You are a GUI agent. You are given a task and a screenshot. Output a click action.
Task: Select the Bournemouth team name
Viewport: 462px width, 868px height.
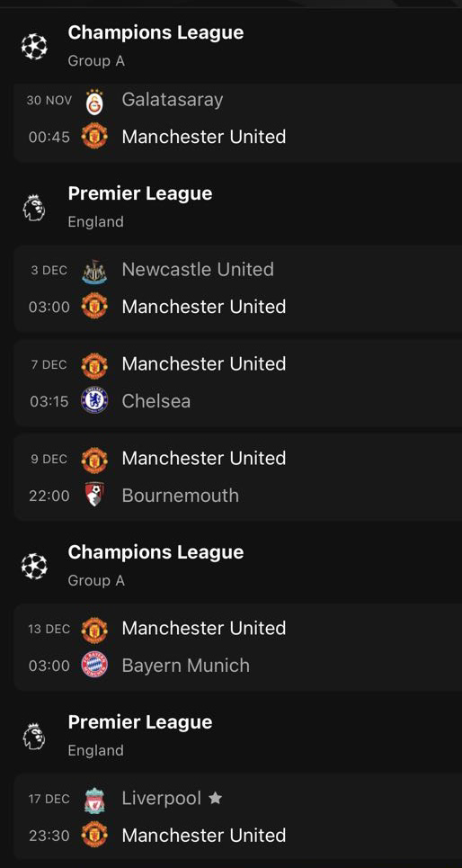coord(181,495)
